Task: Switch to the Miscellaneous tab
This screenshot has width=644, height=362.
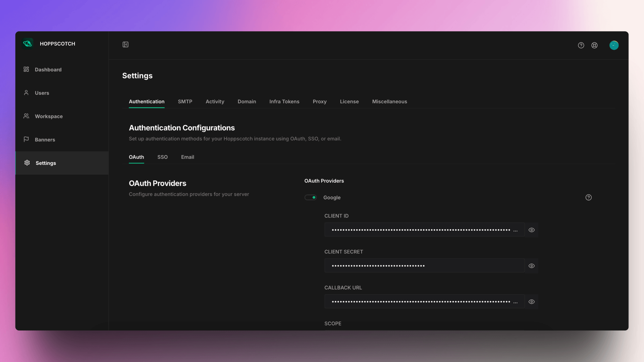Action: 389,102
